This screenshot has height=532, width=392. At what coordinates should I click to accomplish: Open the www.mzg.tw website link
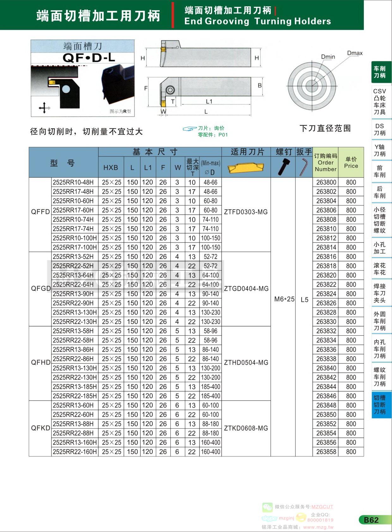point(318,527)
